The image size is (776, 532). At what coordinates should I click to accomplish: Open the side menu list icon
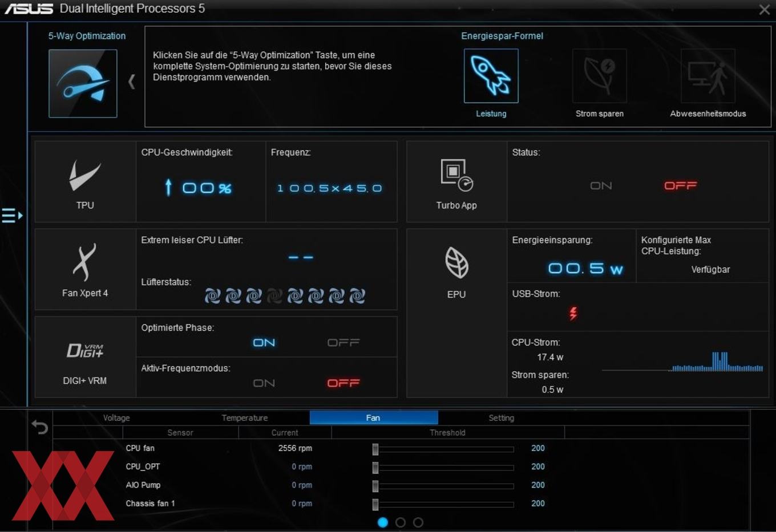(x=12, y=216)
